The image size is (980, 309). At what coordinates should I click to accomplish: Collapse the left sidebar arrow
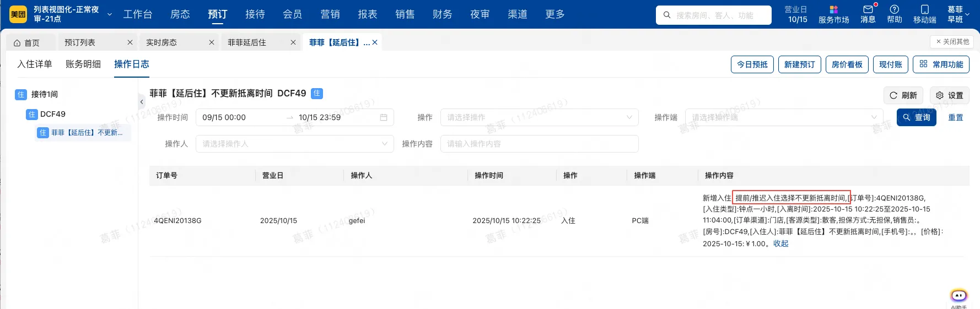pos(142,102)
